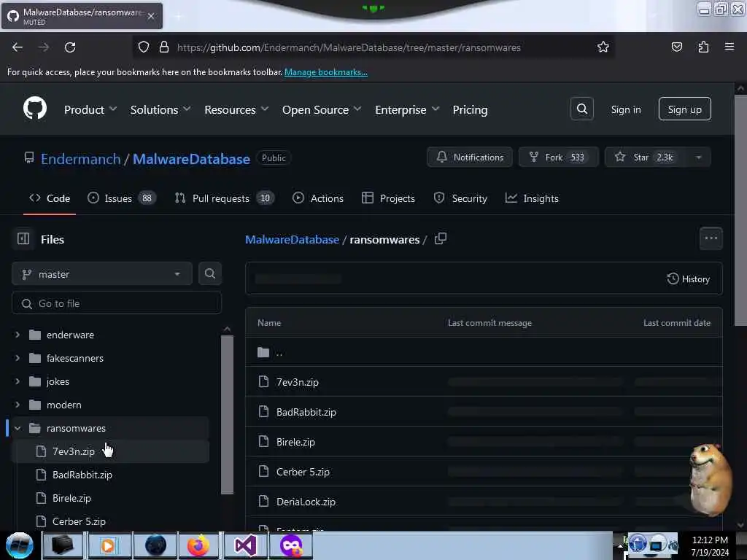Click the Notifications button
747x560 pixels.
(470, 157)
